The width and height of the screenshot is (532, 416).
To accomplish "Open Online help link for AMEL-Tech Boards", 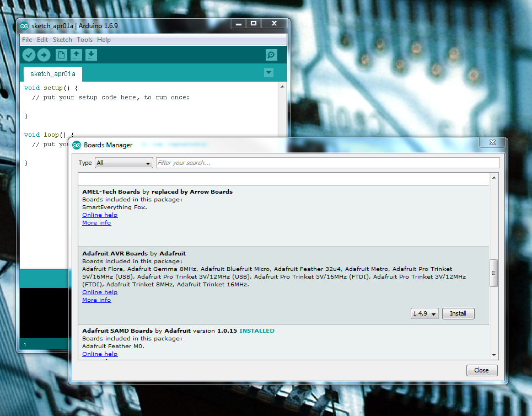I will (x=100, y=215).
